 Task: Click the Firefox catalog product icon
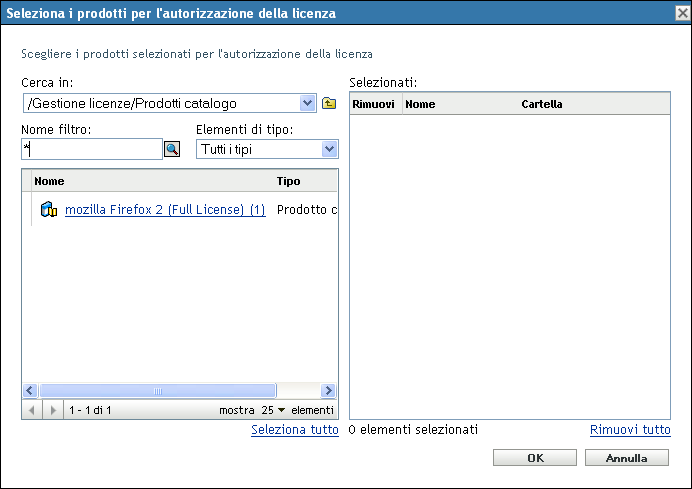(x=50, y=210)
